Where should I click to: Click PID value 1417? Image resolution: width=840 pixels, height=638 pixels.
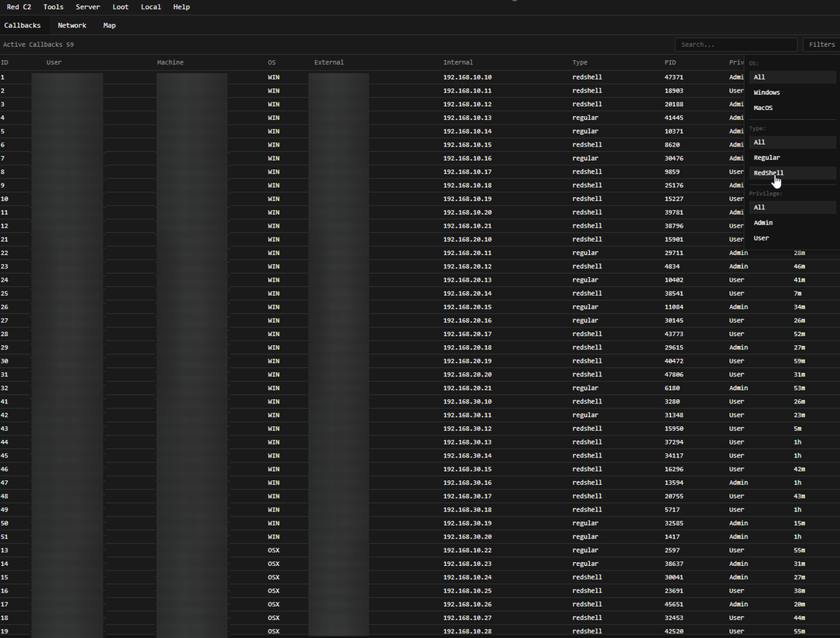[672, 536]
